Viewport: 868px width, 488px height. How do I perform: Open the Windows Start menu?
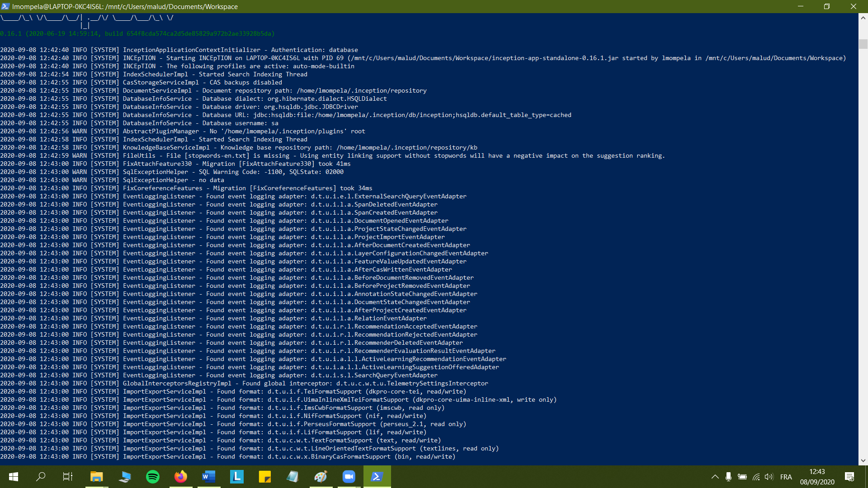click(14, 477)
